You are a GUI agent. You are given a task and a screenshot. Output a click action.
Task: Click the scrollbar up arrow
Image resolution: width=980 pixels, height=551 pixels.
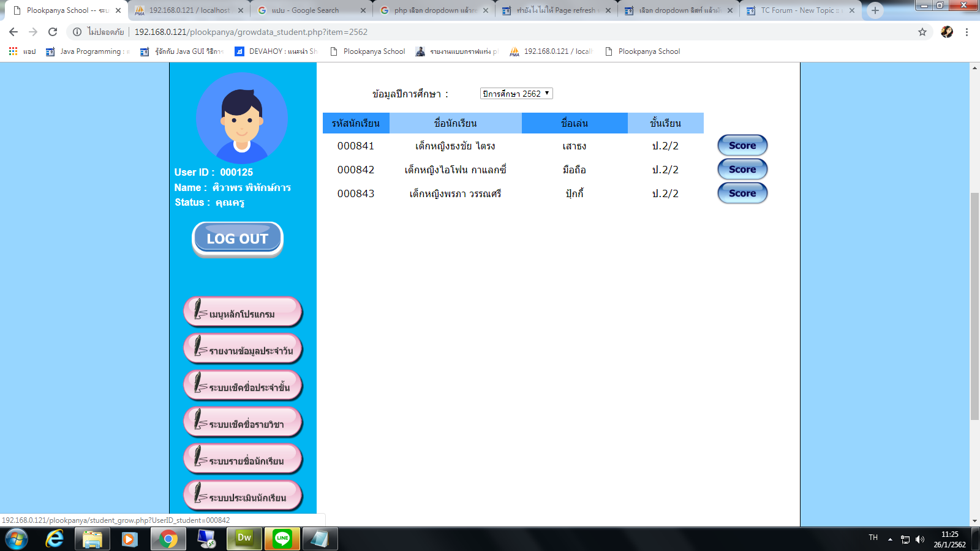(x=974, y=67)
